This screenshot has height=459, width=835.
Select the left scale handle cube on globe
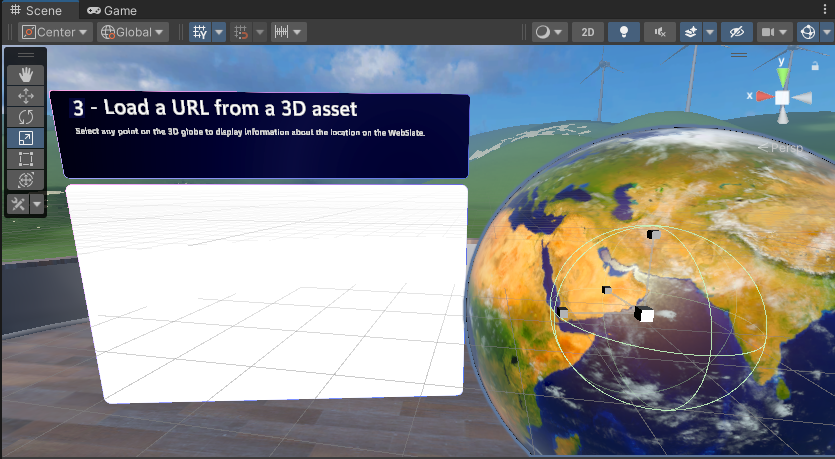tap(562, 313)
